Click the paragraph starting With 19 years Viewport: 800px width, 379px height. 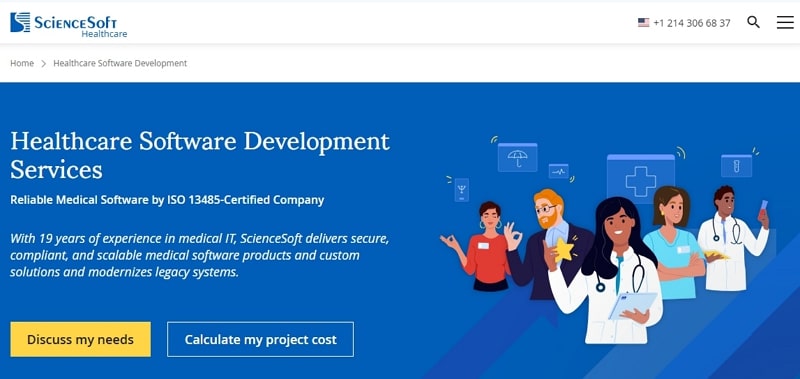[x=199, y=255]
